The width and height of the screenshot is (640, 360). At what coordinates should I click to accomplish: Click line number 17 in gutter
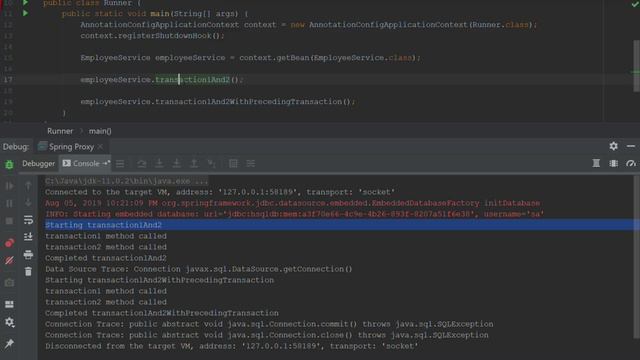coord(8,80)
